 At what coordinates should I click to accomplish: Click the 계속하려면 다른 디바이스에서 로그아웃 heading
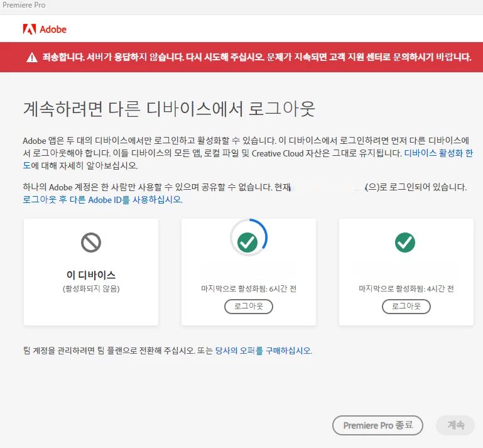[x=169, y=109]
